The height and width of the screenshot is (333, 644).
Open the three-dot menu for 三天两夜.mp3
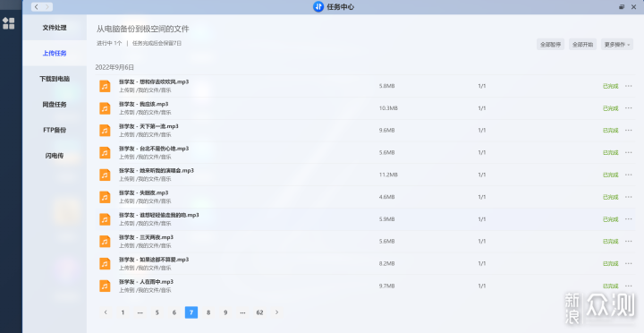[x=629, y=242]
